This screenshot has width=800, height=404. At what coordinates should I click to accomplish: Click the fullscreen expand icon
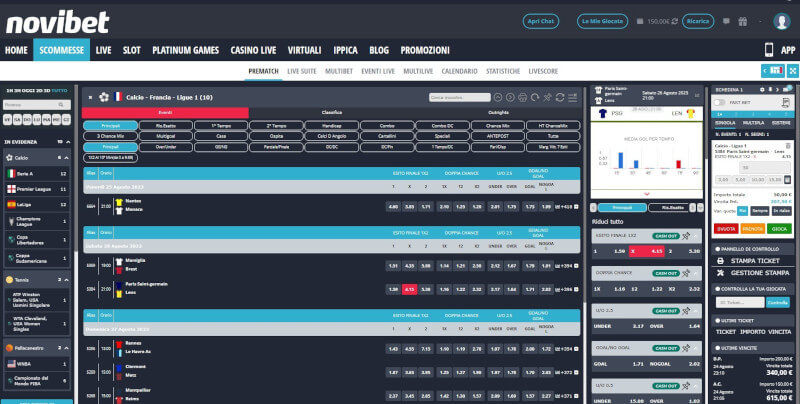point(792,71)
